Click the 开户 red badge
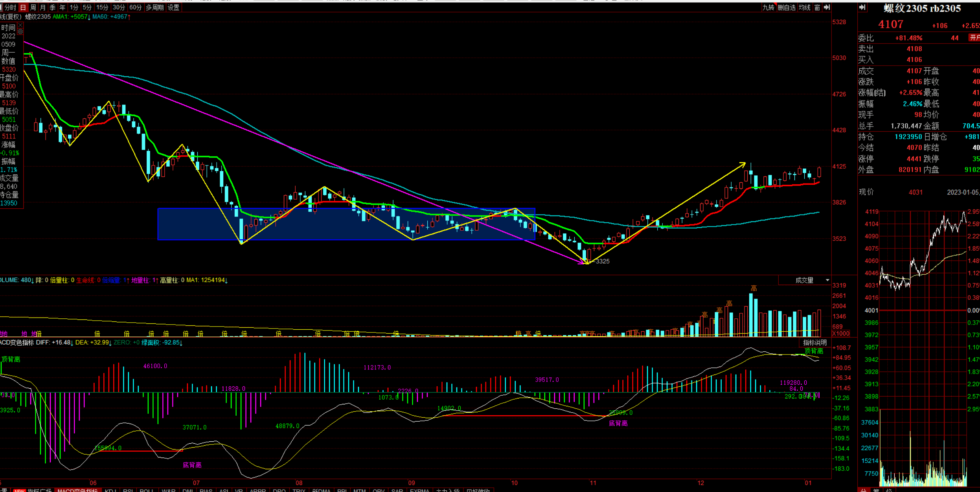Image resolution: width=980 pixels, height=492 pixels. coord(974,38)
